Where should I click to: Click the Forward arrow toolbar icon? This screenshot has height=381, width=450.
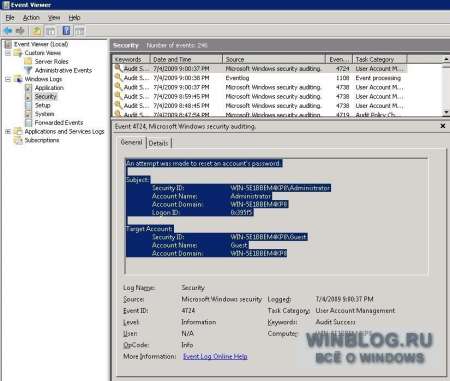[20, 31]
